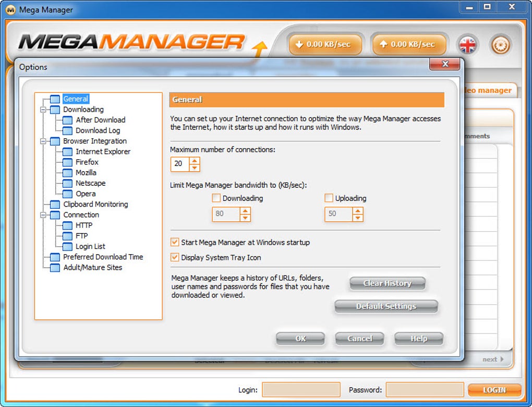Click the orange LOGIN button
This screenshot has height=407, width=532.
point(494,390)
